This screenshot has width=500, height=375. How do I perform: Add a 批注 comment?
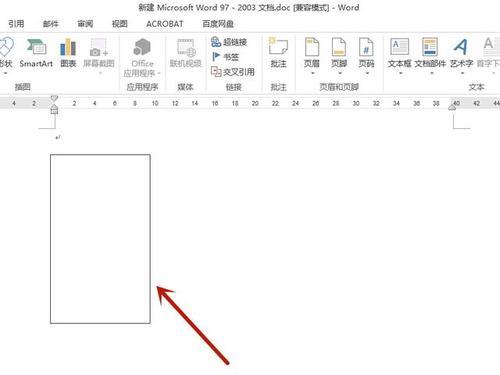point(278,53)
